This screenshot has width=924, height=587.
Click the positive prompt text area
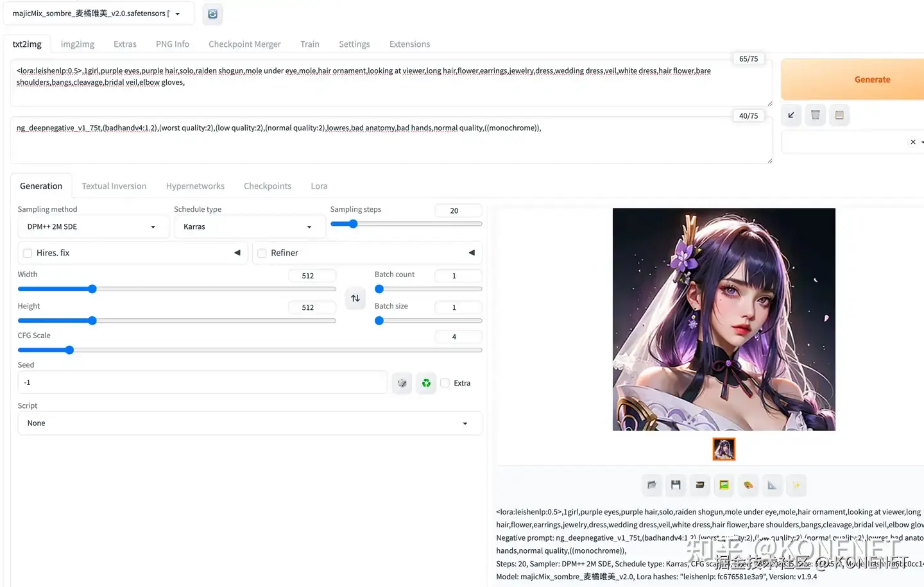[x=391, y=83]
